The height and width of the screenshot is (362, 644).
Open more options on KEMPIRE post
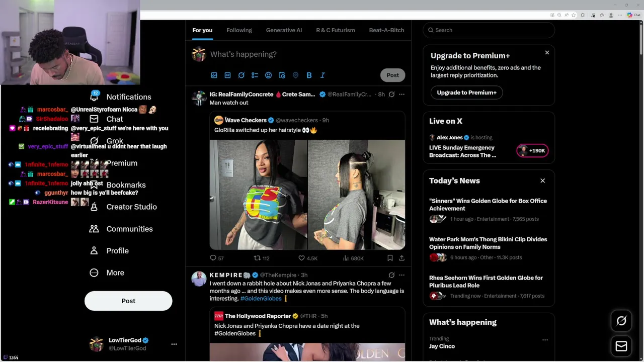[401, 275]
